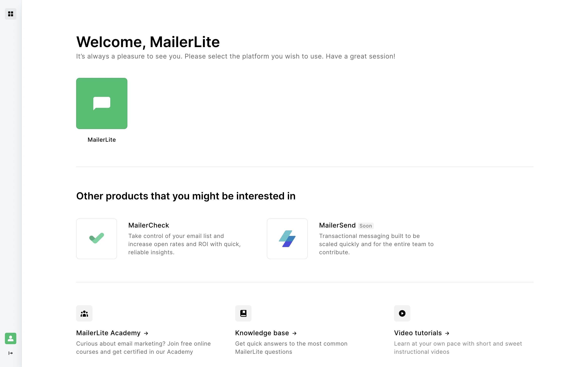Click the MailerSend product title
Image resolution: width=588 pixels, height=367 pixels.
pos(337,225)
